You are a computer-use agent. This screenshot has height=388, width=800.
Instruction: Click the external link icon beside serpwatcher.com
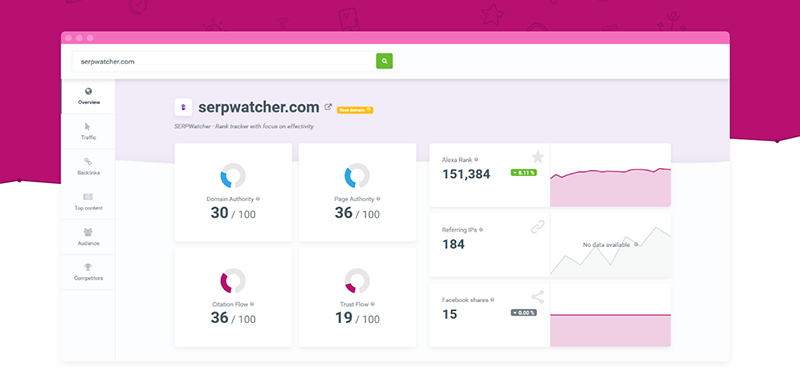pos(328,107)
